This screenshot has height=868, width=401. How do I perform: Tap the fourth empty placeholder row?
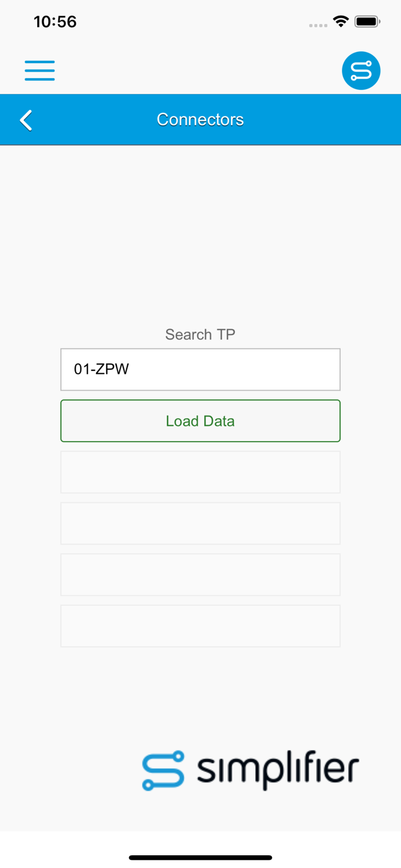(x=200, y=626)
